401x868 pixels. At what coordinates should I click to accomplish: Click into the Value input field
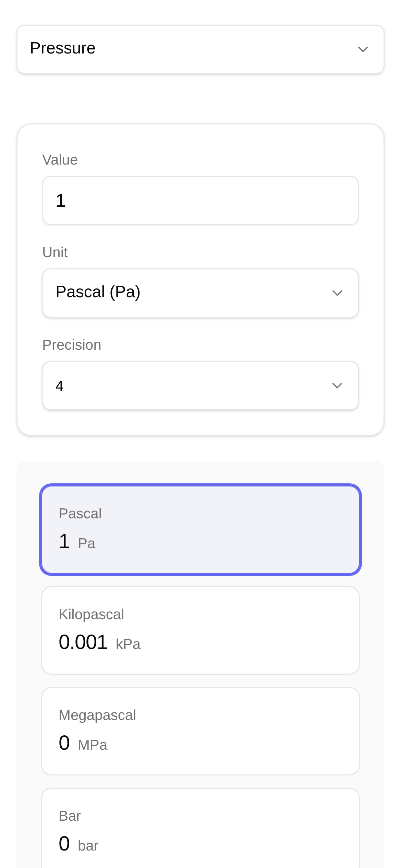coord(200,201)
